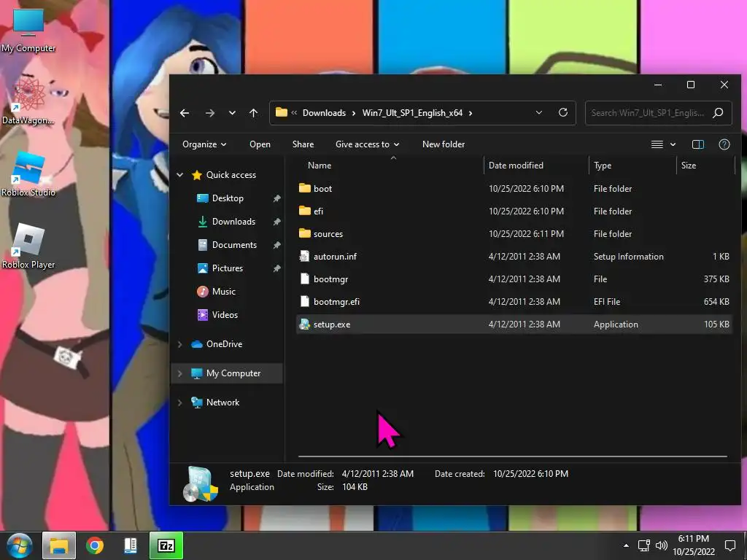Open File Explorer from the taskbar
This screenshot has height=560, width=747.
point(59,545)
